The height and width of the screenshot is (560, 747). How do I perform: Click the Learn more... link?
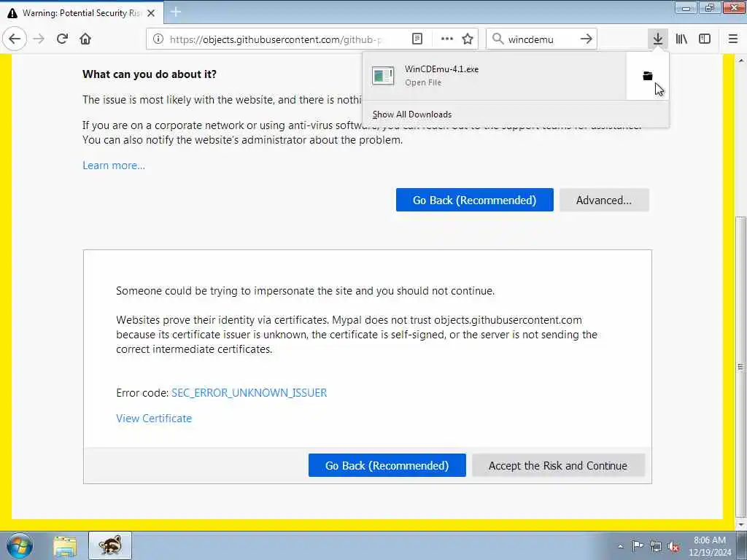(114, 166)
